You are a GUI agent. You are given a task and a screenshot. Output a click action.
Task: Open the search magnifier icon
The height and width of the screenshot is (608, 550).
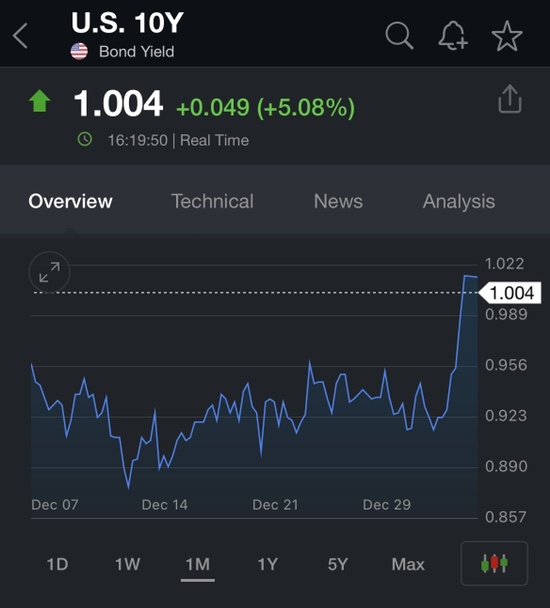pos(399,36)
